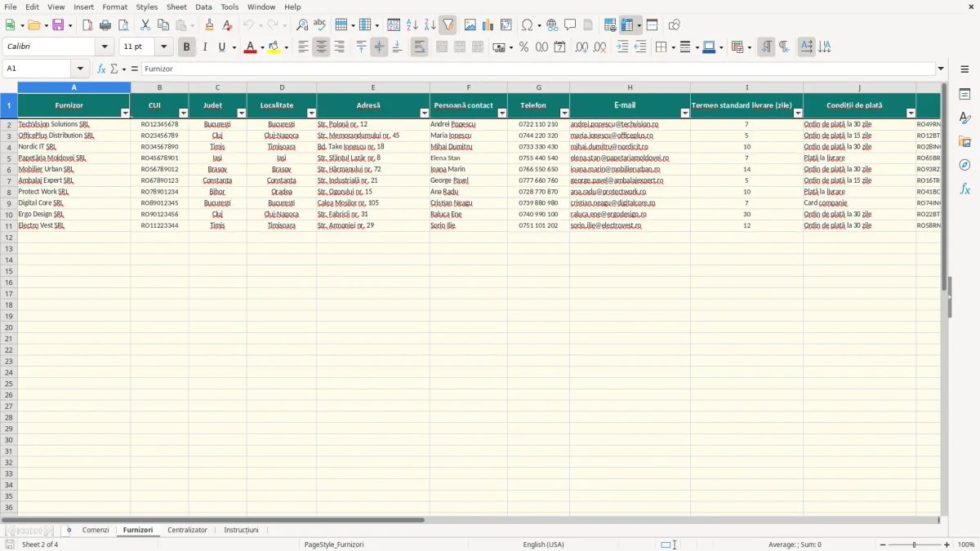
Task: Print the current sheet
Action: click(105, 25)
